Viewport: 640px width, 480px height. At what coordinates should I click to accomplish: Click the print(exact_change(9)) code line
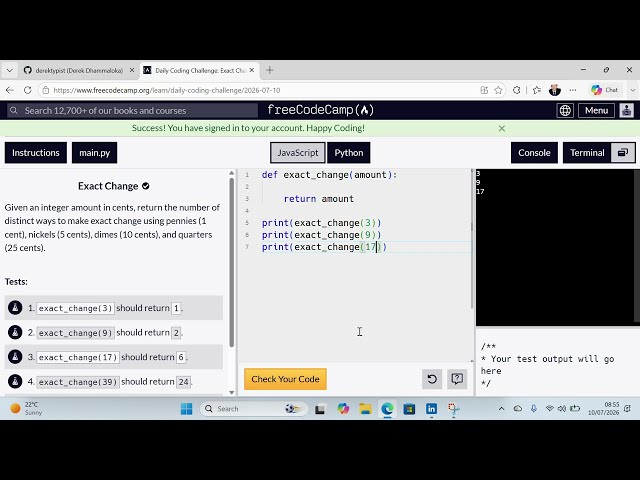(x=321, y=235)
